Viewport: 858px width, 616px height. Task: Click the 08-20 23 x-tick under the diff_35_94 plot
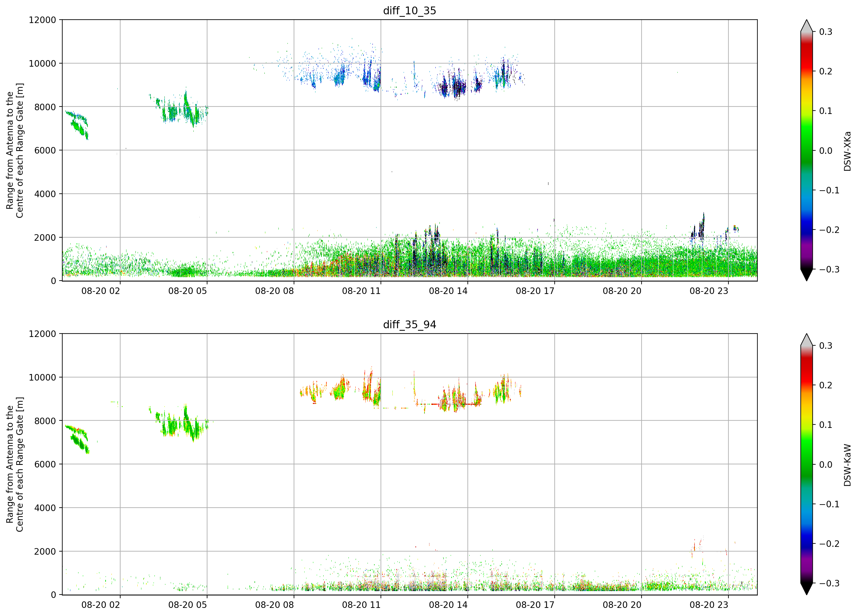(709, 605)
